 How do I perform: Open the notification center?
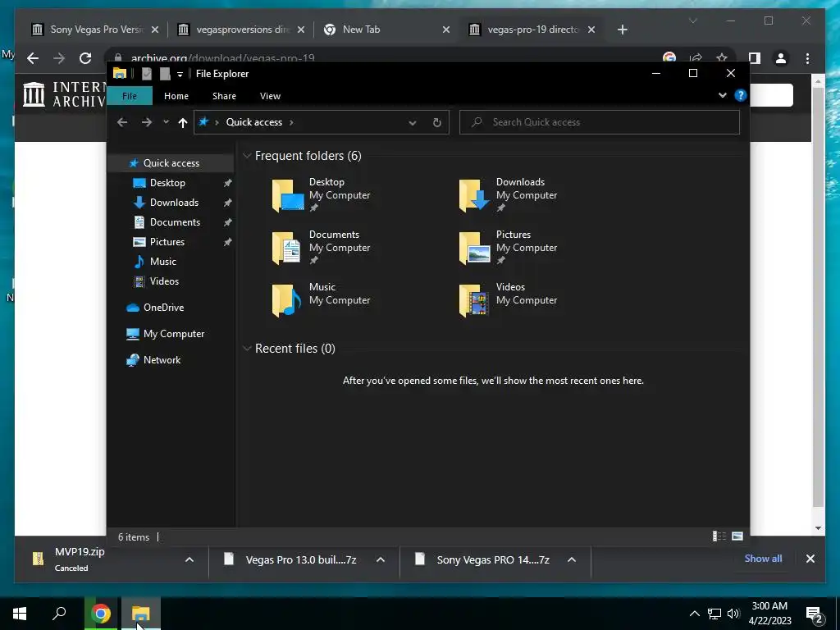point(815,615)
